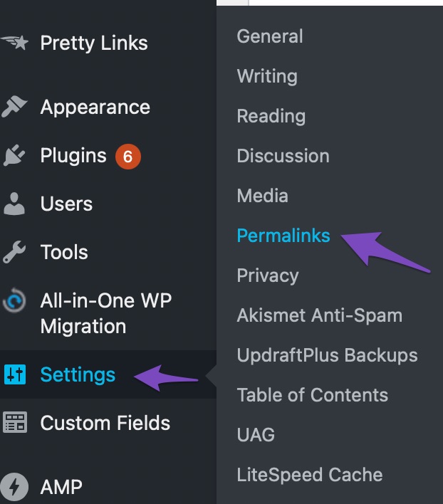Open Permalinks settings submenu item
Image resolution: width=443 pixels, height=504 pixels.
[283, 236]
